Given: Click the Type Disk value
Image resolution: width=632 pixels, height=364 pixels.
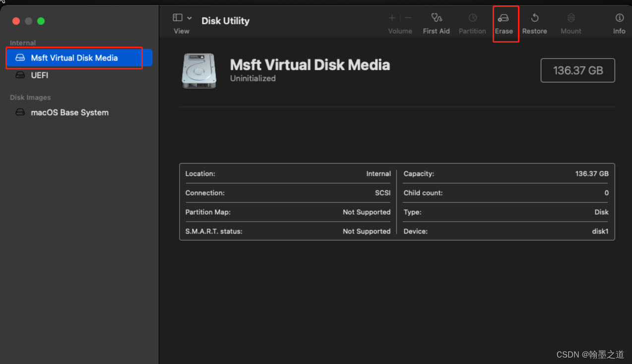Looking at the screenshot, I should [x=601, y=212].
